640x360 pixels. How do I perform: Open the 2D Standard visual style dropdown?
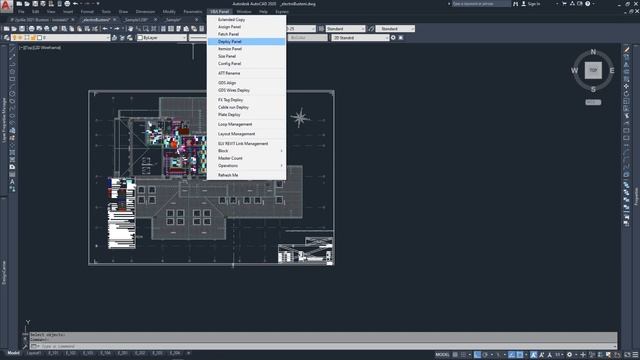(360, 38)
